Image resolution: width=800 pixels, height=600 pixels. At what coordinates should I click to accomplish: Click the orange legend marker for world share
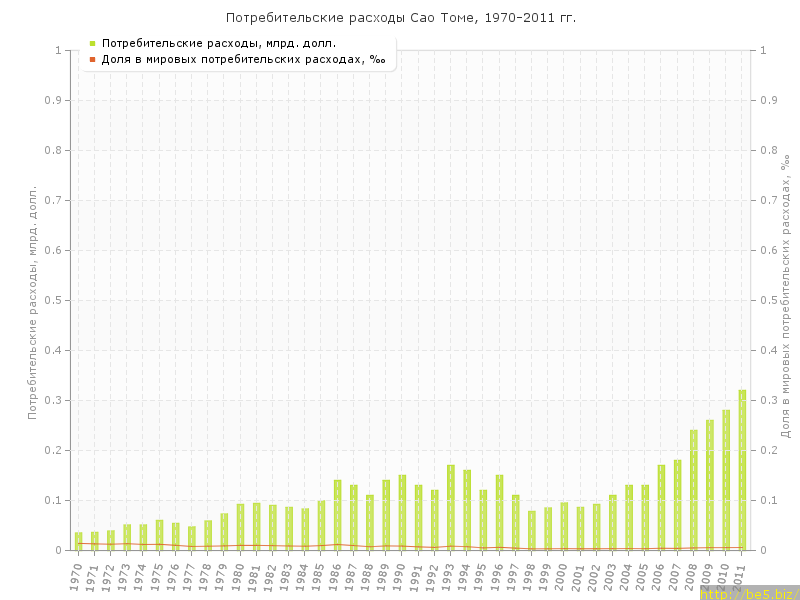[x=92, y=59]
